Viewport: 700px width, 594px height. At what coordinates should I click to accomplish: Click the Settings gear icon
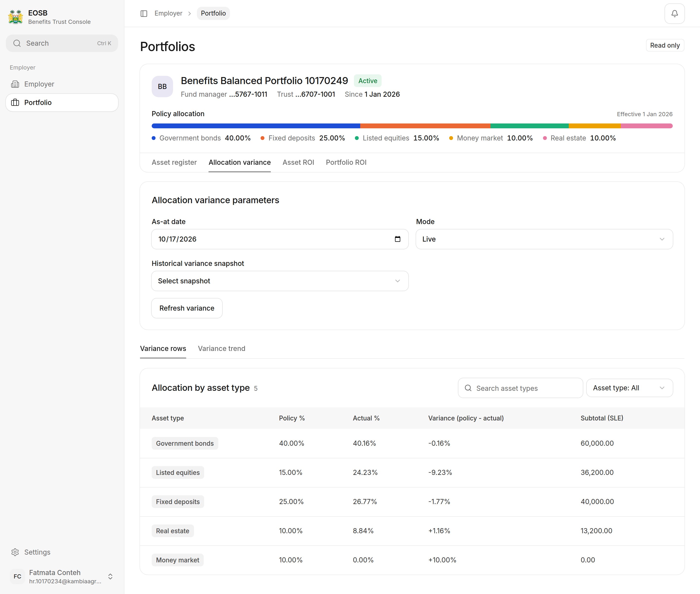click(x=15, y=552)
